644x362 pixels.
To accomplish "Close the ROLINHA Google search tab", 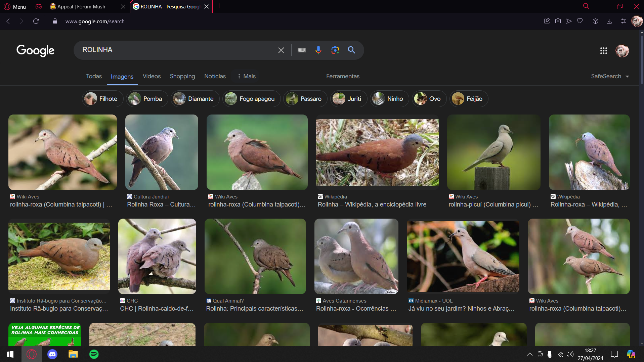I will [x=206, y=6].
